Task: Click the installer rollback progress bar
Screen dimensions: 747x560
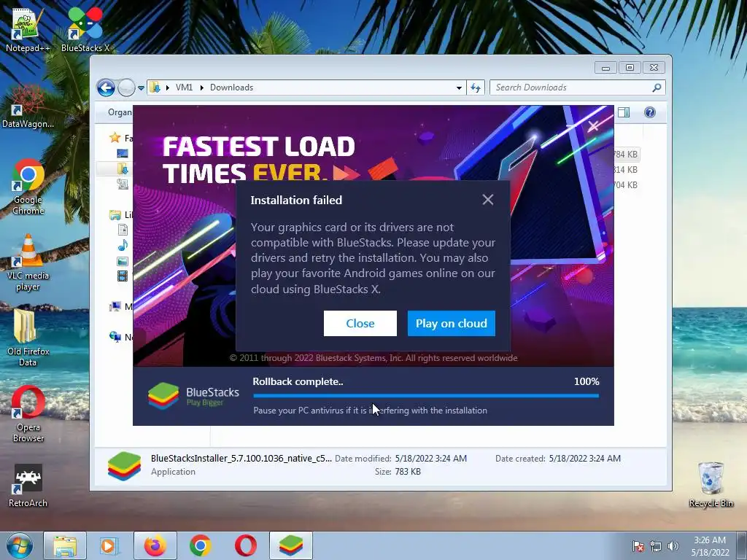Action: (x=426, y=395)
